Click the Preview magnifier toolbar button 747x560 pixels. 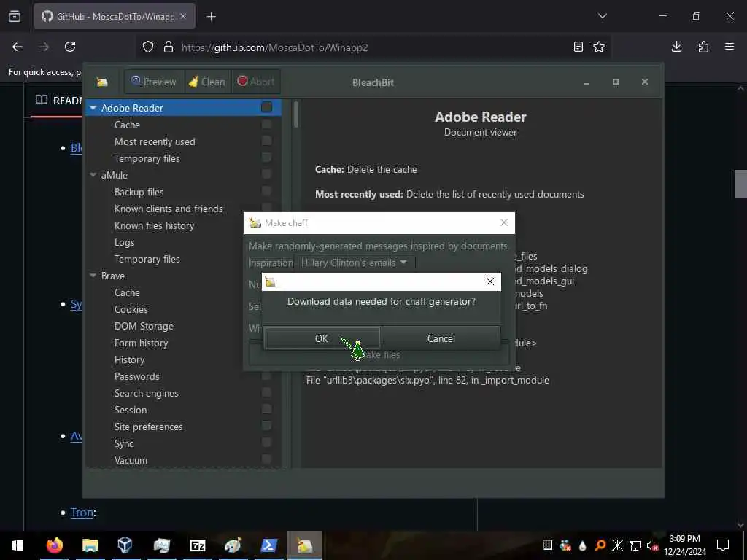153,82
